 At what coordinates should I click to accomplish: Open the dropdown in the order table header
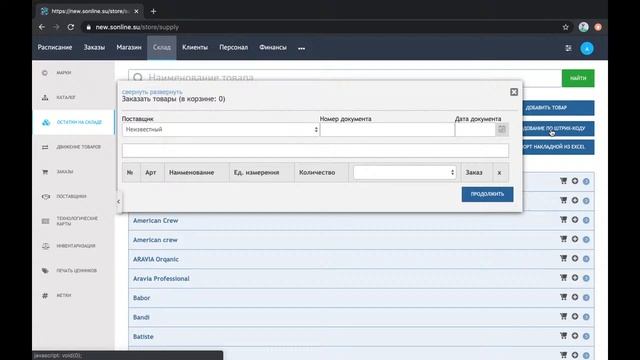(x=404, y=172)
